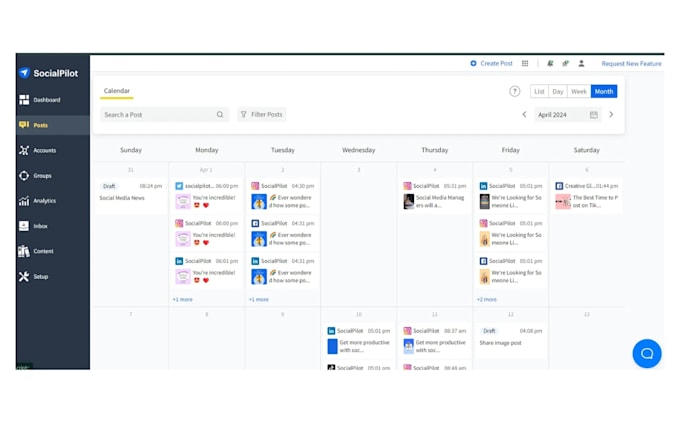Switch to Day view
Screen dimensions: 680x423
click(x=558, y=91)
